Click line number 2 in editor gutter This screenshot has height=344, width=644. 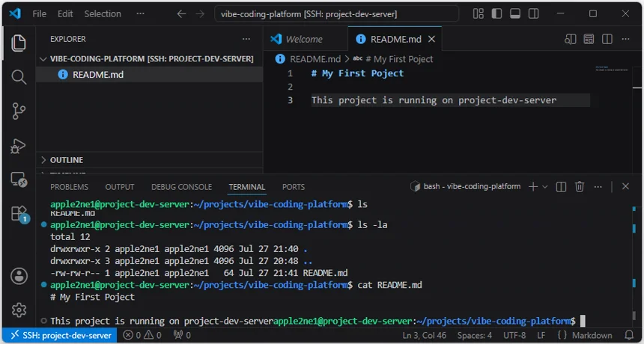(290, 87)
